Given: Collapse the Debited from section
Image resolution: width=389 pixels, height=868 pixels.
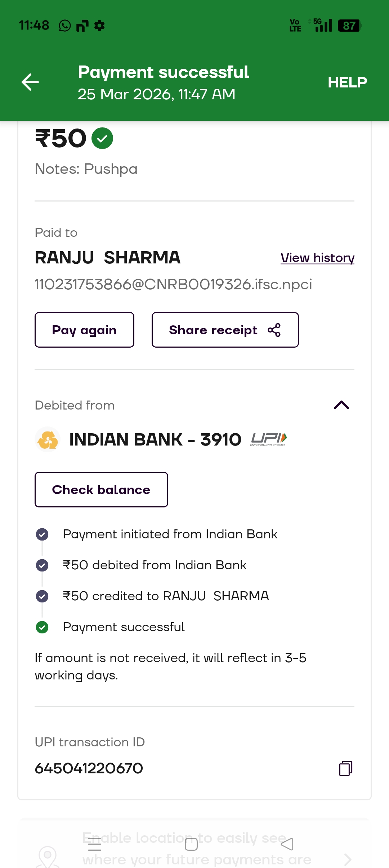Looking at the screenshot, I should pyautogui.click(x=341, y=405).
